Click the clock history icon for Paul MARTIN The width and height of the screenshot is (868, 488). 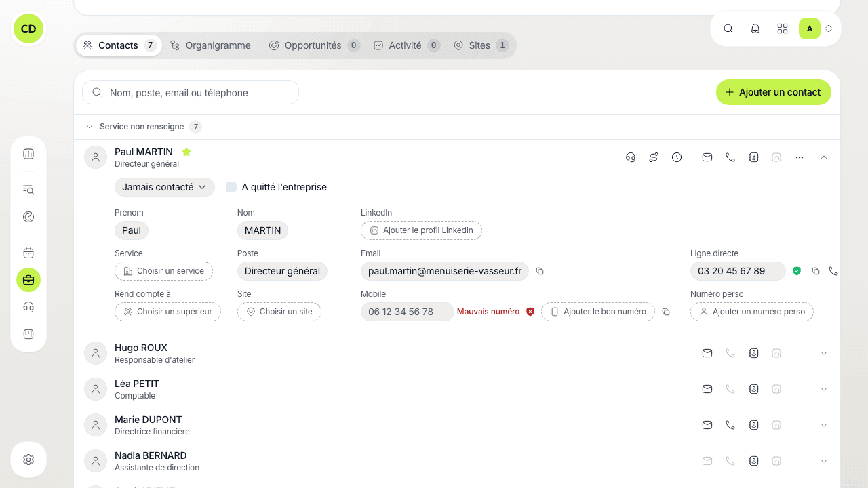[x=677, y=157]
